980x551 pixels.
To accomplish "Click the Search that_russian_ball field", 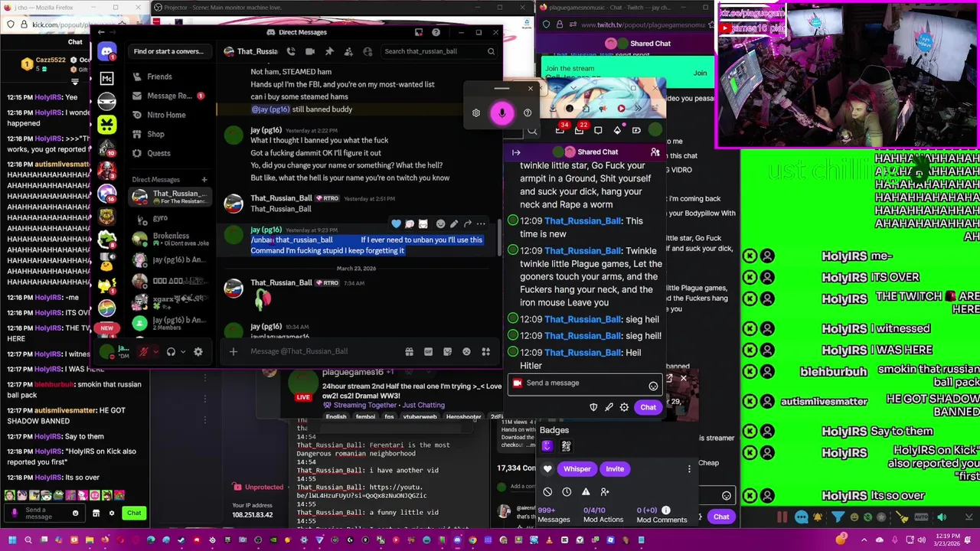I will (439, 51).
